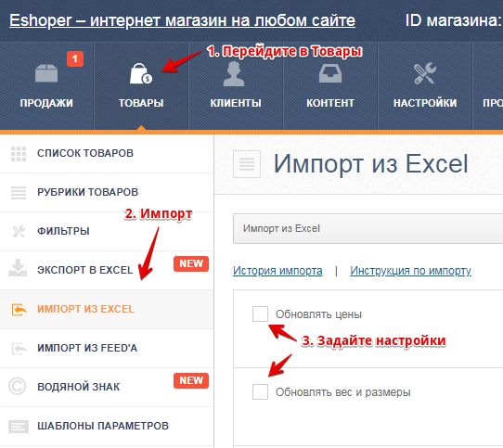Click the copyright icon beside Водяной знак
The width and height of the screenshot is (503, 448).
click(x=17, y=386)
